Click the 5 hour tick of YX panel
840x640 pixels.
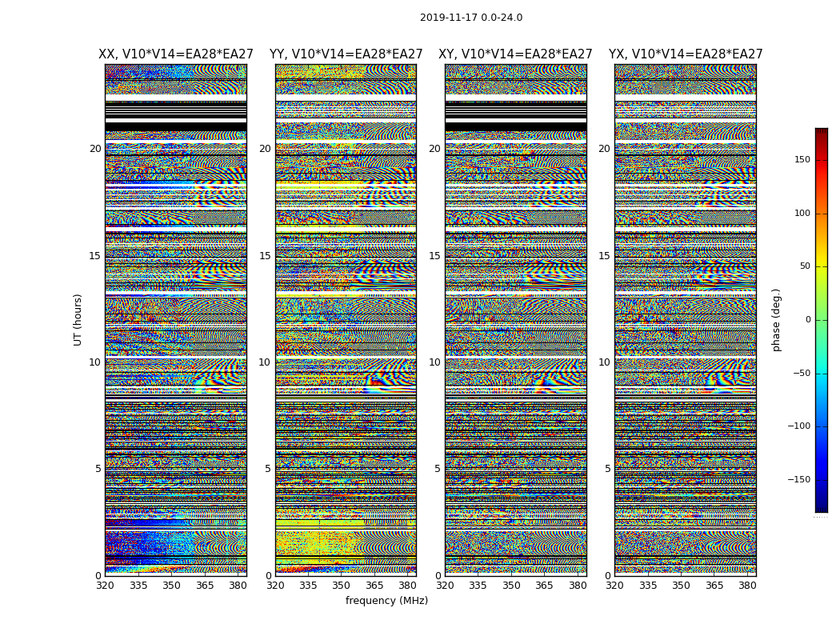(x=607, y=469)
